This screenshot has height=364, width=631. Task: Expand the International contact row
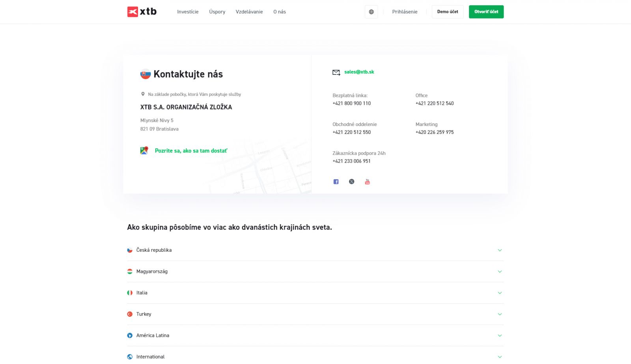tap(150, 357)
